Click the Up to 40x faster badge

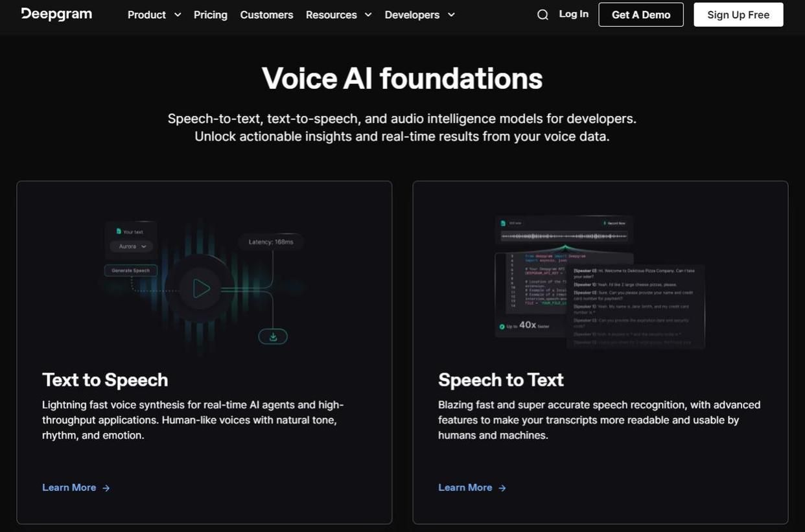(524, 325)
